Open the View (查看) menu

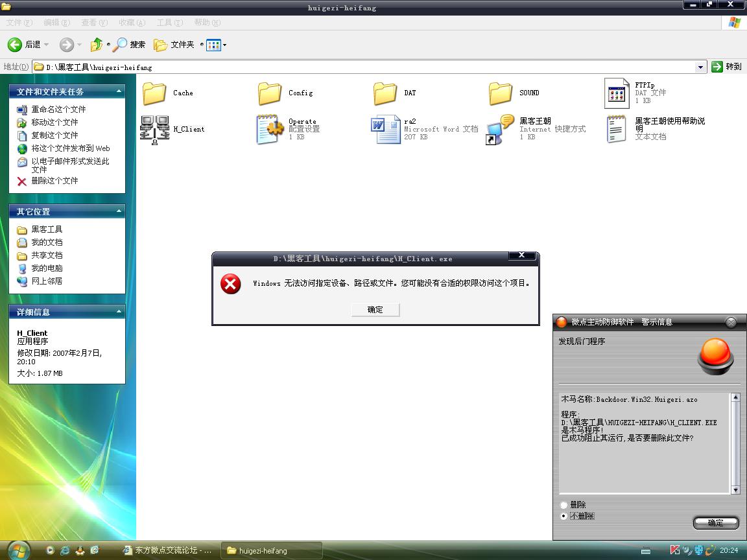coord(94,23)
